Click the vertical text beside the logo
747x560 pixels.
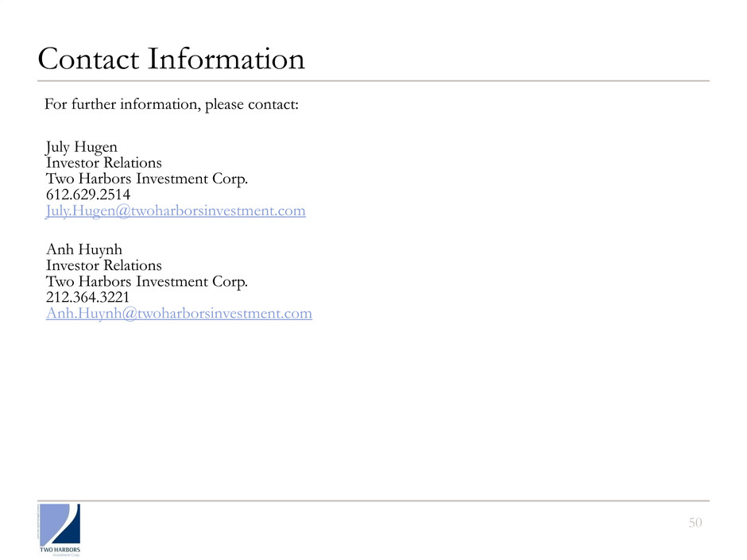(38, 522)
